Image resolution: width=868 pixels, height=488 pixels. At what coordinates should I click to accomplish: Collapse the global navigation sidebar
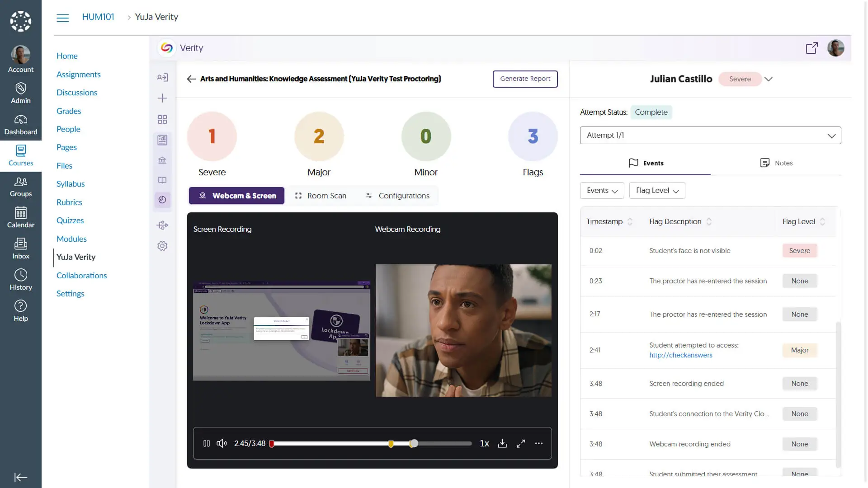point(21,477)
